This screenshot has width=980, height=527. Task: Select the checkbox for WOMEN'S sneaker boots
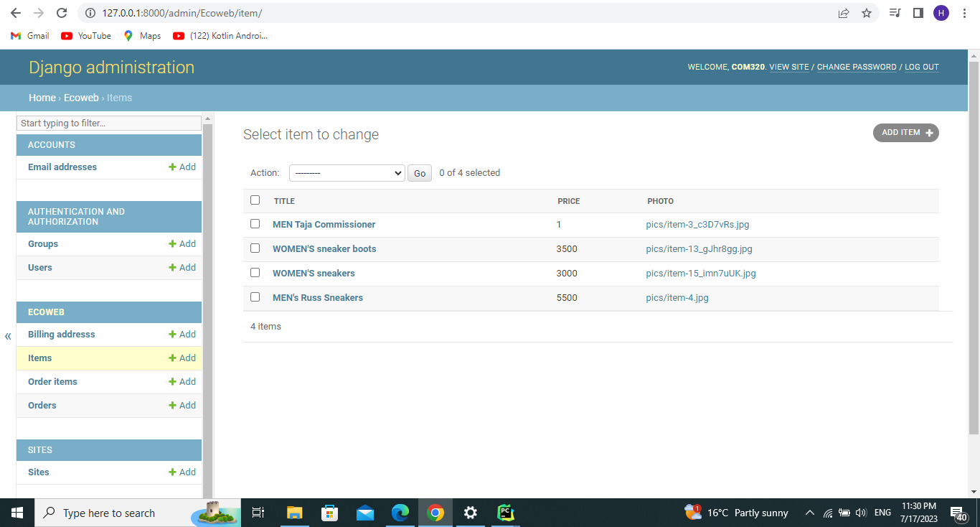pyautogui.click(x=255, y=248)
